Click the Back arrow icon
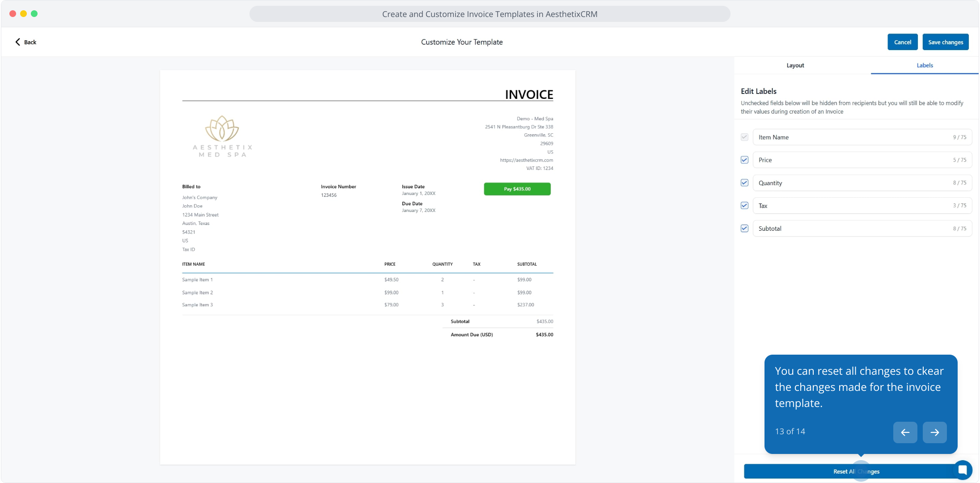The height and width of the screenshot is (483, 980). click(18, 42)
